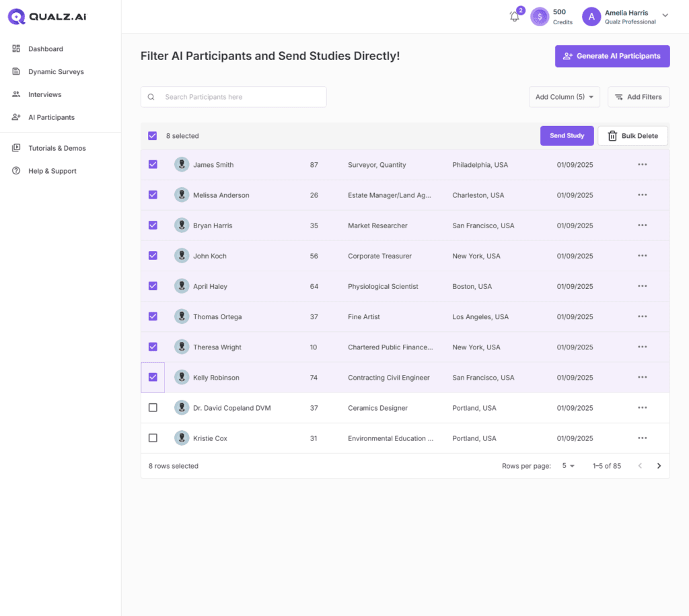689x616 pixels.
Task: Click the Generate AI Participants button
Action: click(612, 57)
